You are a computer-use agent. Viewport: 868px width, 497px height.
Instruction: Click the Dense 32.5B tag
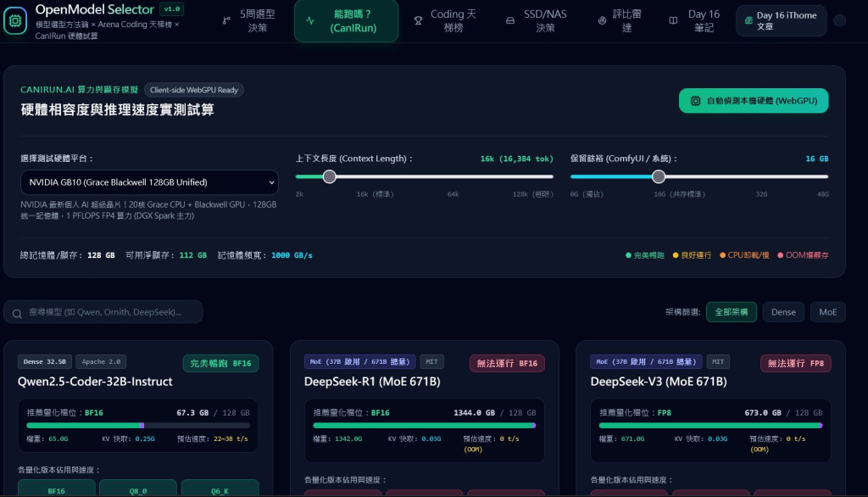coord(44,362)
